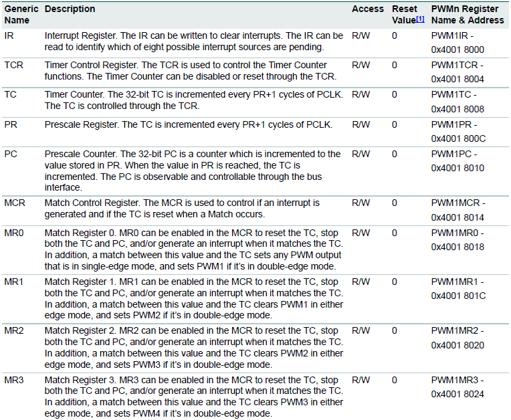Click the 'Generic Name' column header

pyautogui.click(x=21, y=15)
